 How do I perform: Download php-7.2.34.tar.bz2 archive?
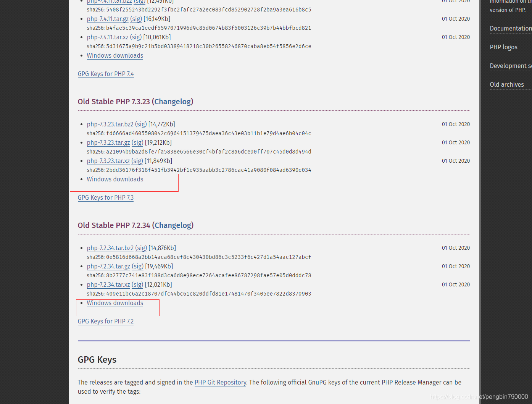pyautogui.click(x=110, y=248)
